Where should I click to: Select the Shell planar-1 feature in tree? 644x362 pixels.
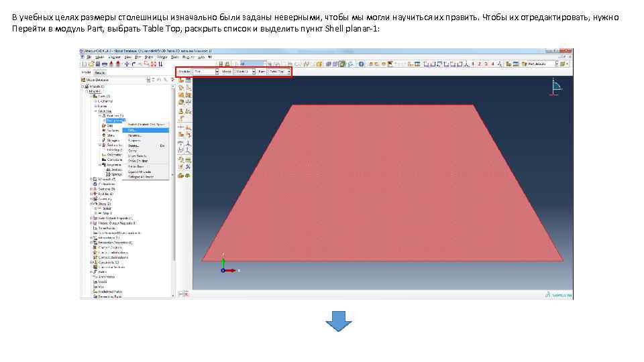point(116,120)
